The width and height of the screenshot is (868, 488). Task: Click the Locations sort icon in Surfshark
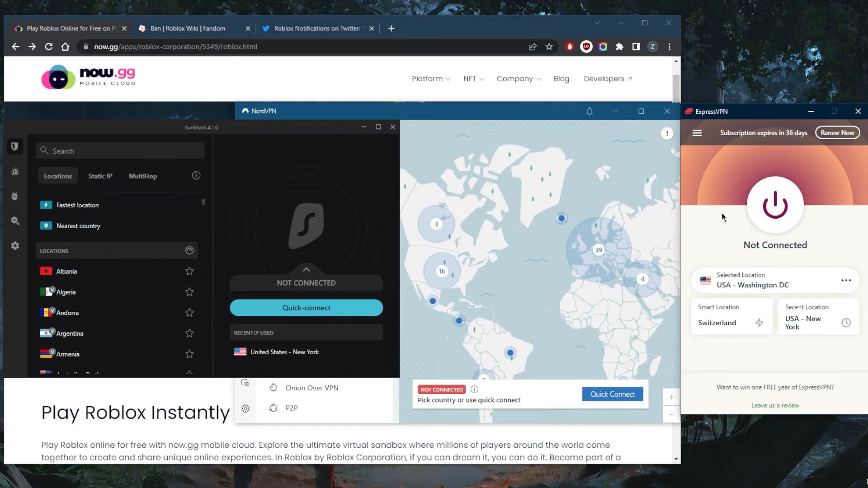189,250
